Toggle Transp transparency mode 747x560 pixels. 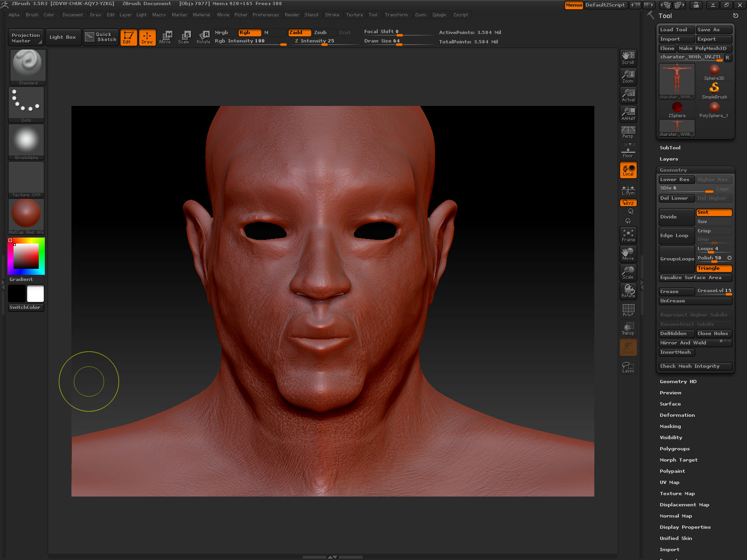(x=628, y=329)
